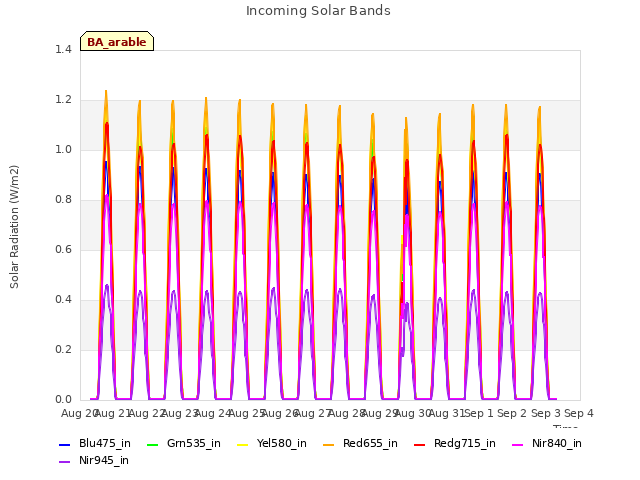Click the 1.4 y-axis tick label
The width and height of the screenshot is (640, 480).
[63, 49]
